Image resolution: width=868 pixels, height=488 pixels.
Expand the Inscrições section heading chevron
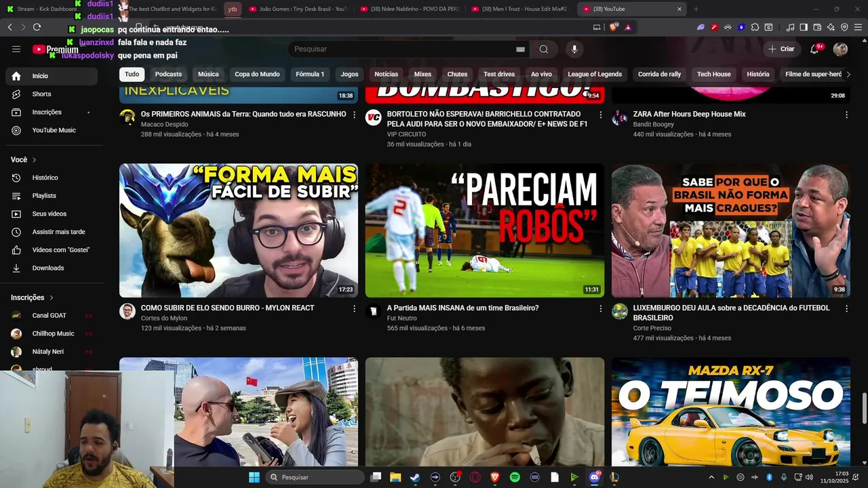tap(51, 298)
